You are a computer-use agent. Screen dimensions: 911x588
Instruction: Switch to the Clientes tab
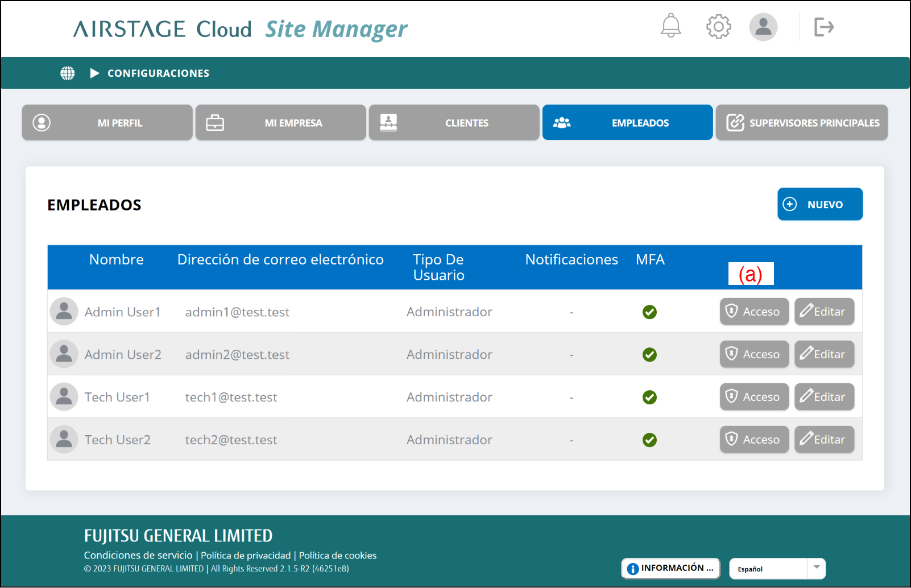(x=454, y=123)
